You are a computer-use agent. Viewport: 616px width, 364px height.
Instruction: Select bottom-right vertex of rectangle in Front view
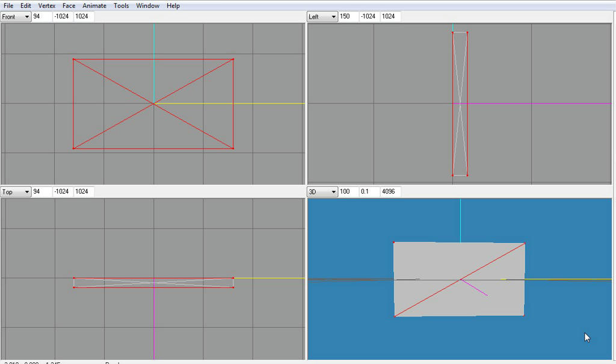(233, 148)
